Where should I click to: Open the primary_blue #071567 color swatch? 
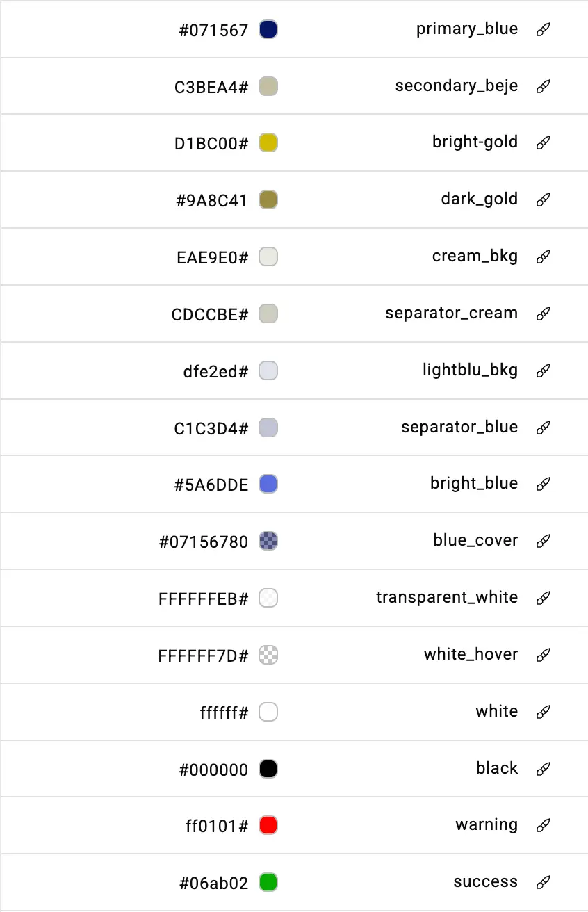click(268, 29)
